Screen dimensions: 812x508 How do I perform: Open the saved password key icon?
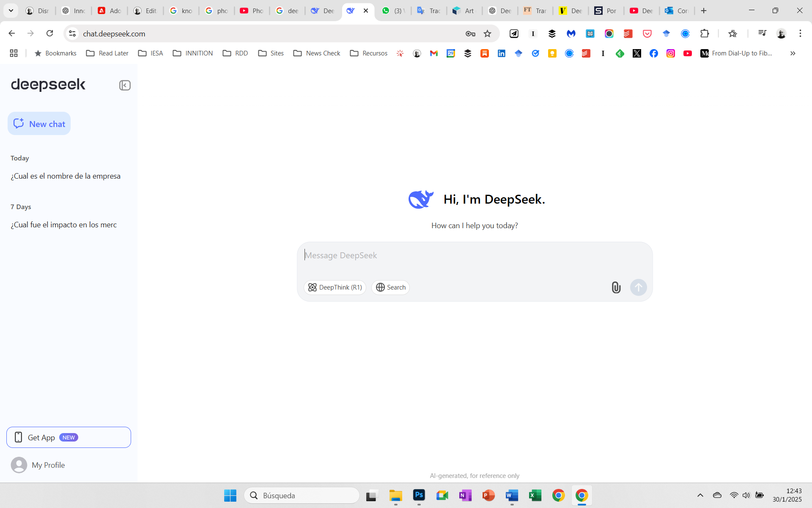[470, 33]
